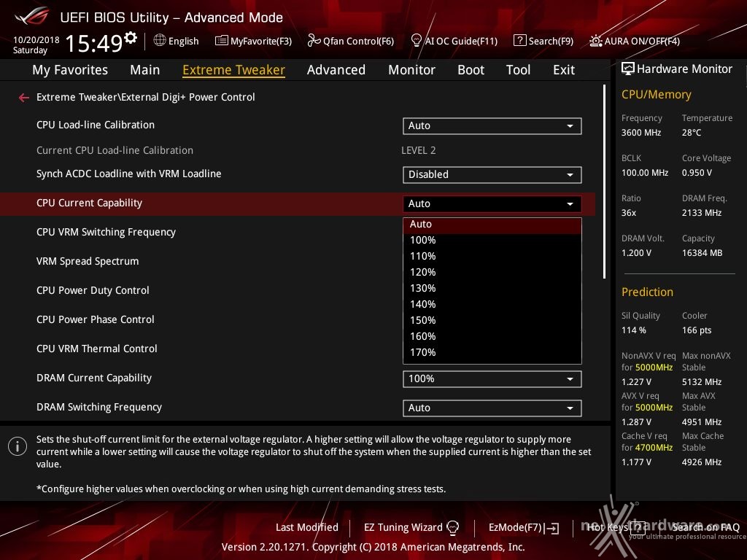Open the Tool tab

[519, 70]
